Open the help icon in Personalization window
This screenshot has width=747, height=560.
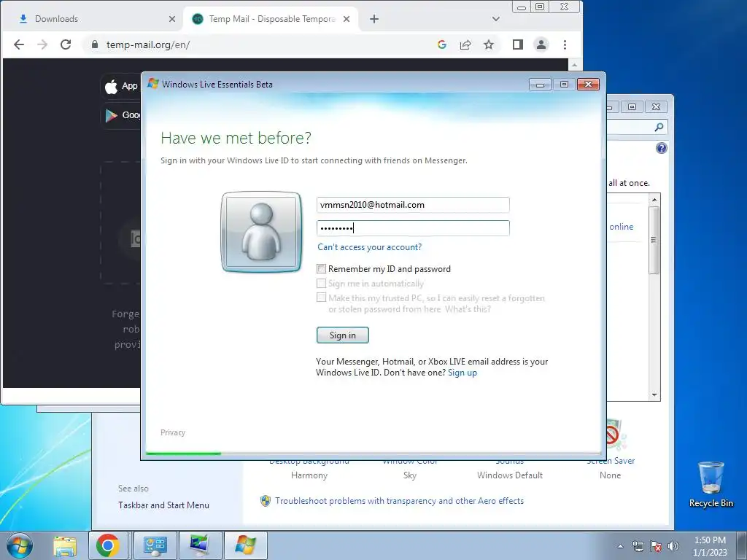tap(661, 148)
